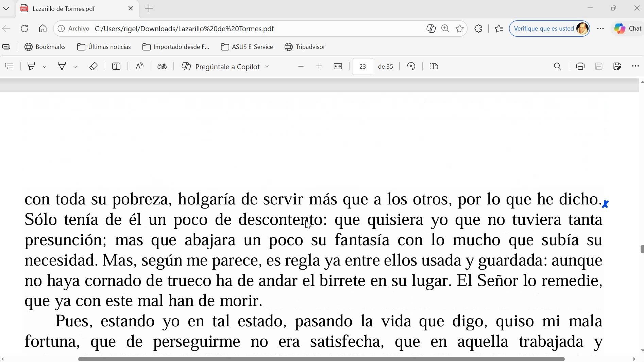Minimize the browser window
644x362 pixels.
(590, 8)
